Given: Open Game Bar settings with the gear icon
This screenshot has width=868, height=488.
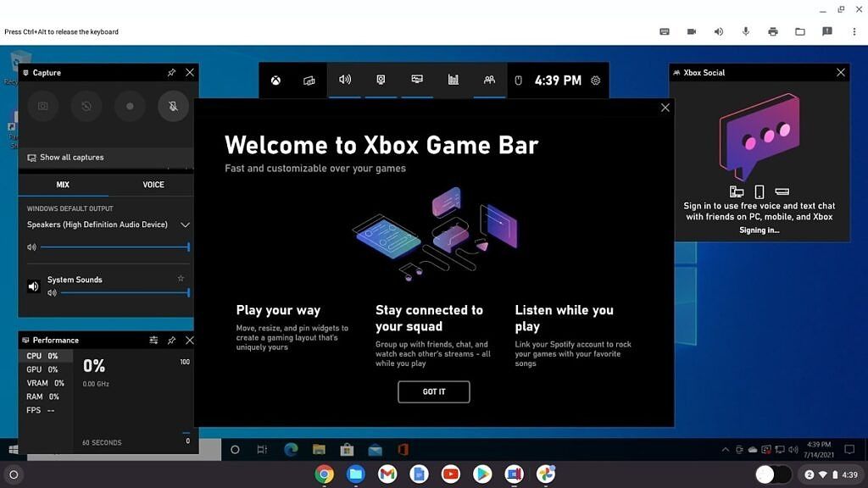Looking at the screenshot, I should click(595, 80).
